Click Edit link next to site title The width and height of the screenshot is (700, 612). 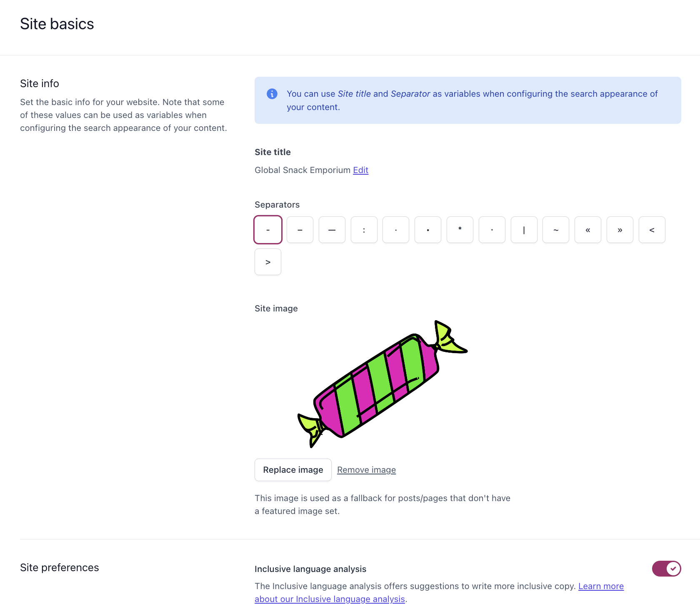pyautogui.click(x=360, y=170)
